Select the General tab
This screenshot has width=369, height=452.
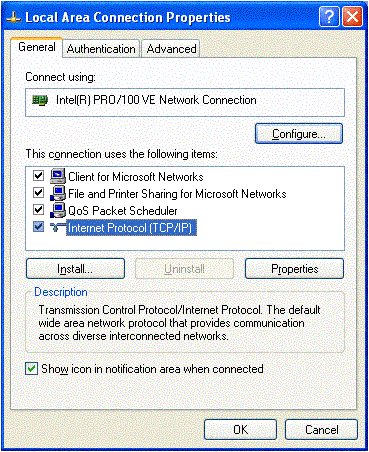(37, 47)
